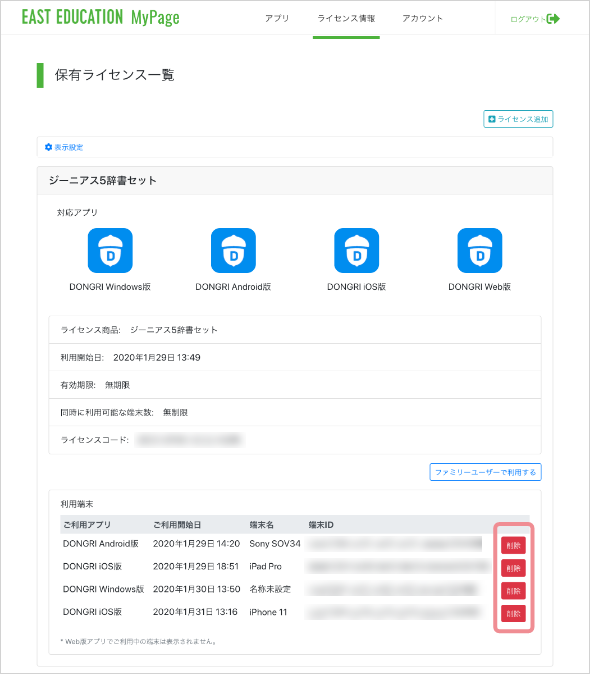Click the iPad Pro device name
The height and width of the screenshot is (674, 590).
(x=265, y=567)
